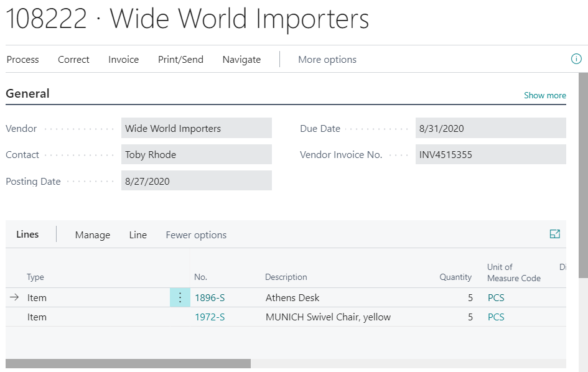
Task: Click Vendor Invoice No. field INV4515355
Action: pos(491,154)
